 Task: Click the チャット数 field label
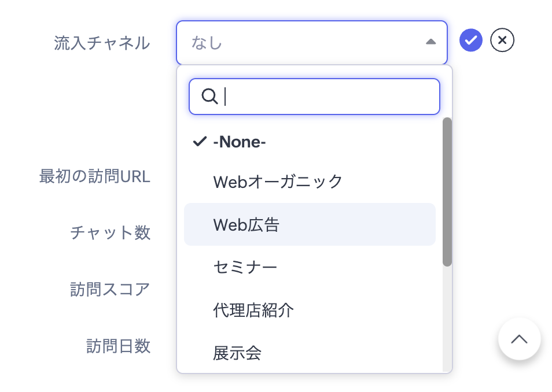(x=110, y=232)
